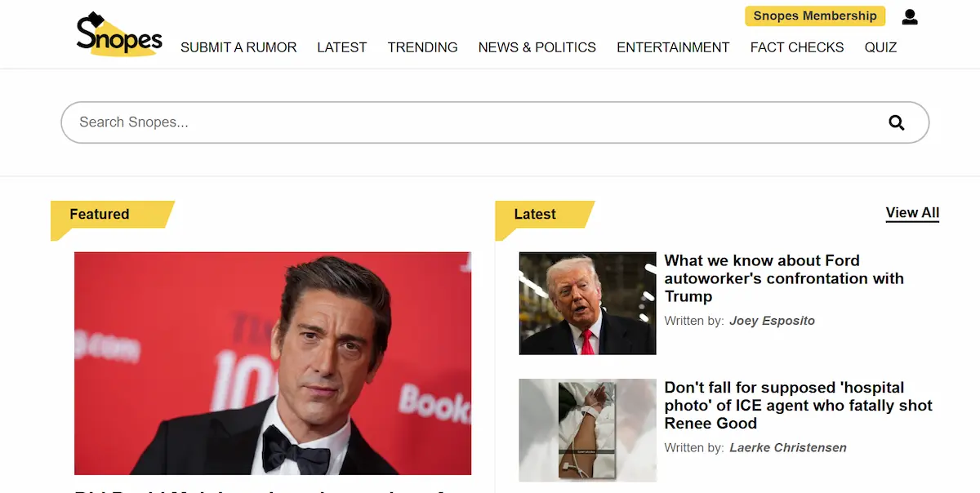Click author Laerke Christensen's name
980x493 pixels.
787,447
